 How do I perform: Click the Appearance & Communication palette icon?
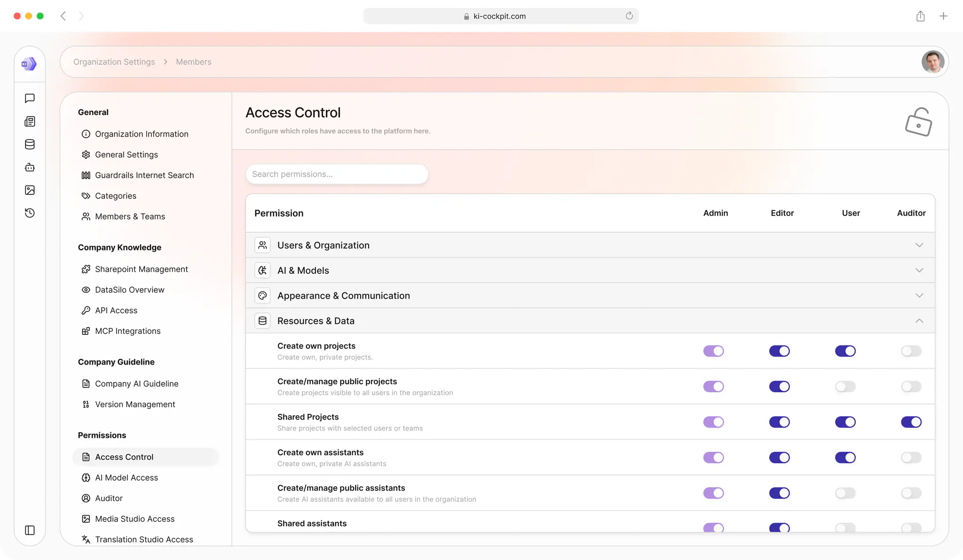[x=262, y=296]
